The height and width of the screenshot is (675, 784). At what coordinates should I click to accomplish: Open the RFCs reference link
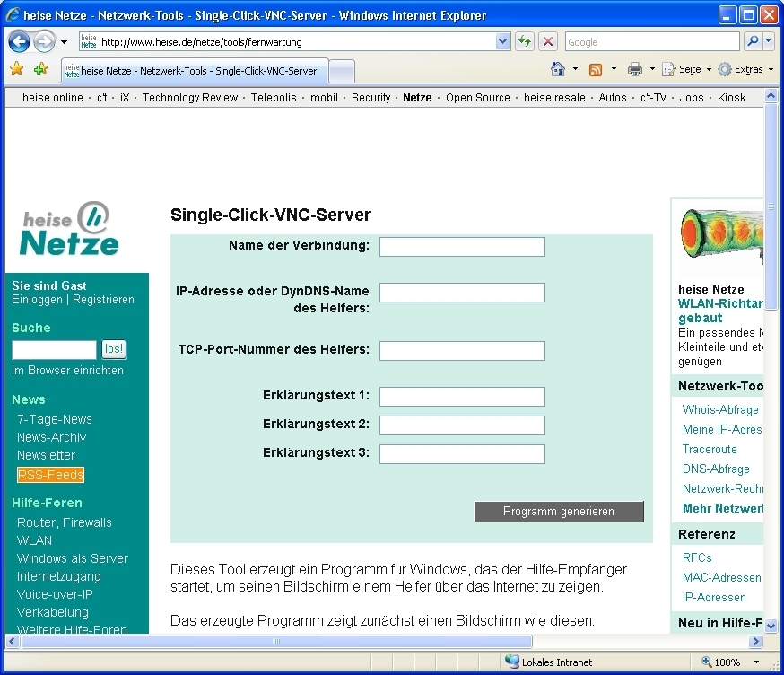(x=697, y=557)
